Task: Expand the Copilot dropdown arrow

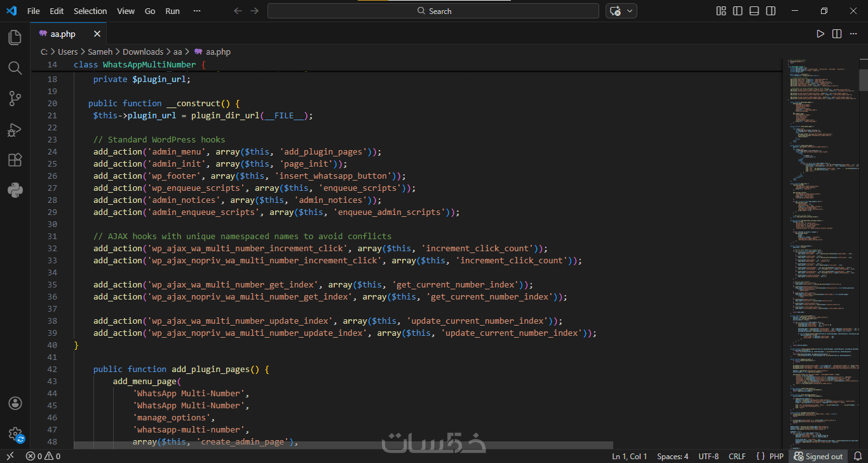Action: tap(630, 11)
